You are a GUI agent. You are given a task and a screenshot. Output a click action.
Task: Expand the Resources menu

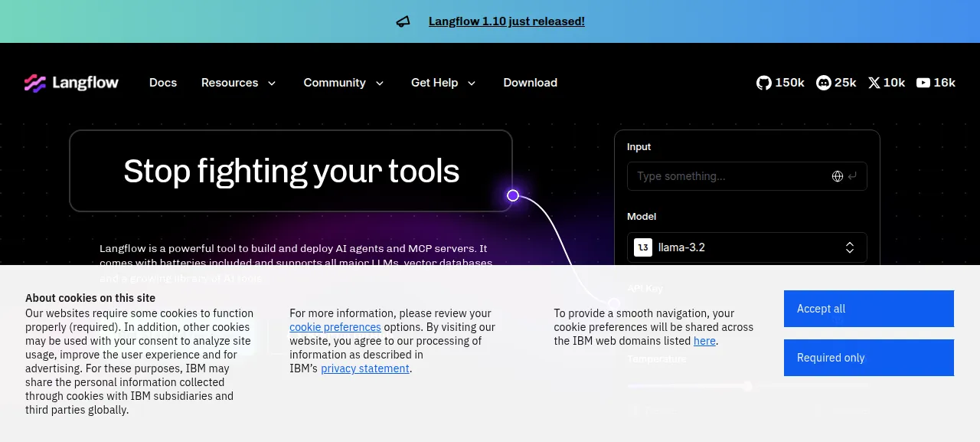[x=239, y=83]
